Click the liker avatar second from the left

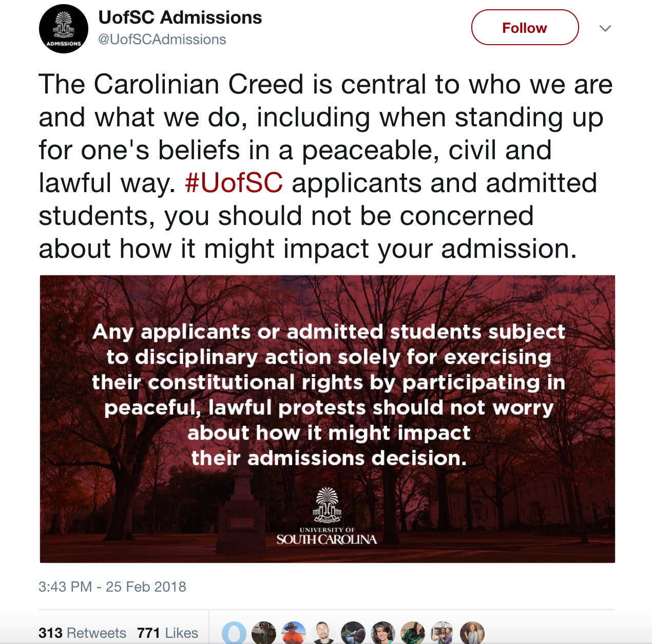(x=264, y=633)
